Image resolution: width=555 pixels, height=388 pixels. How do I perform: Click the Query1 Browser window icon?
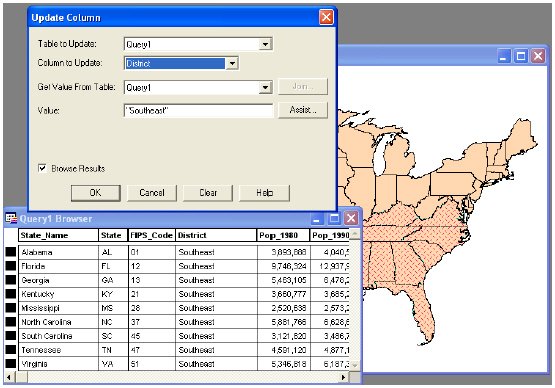pyautogui.click(x=11, y=218)
